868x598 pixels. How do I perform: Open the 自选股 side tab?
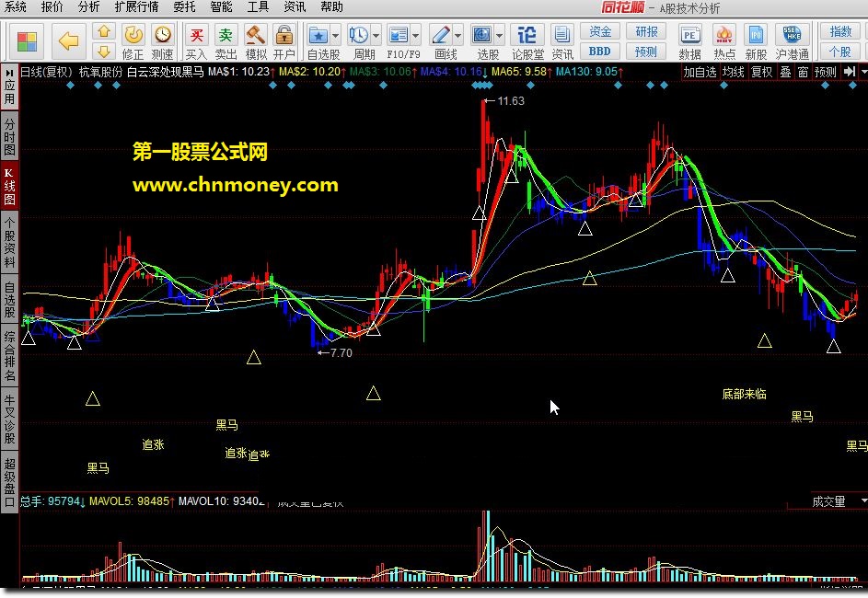tap(9, 299)
